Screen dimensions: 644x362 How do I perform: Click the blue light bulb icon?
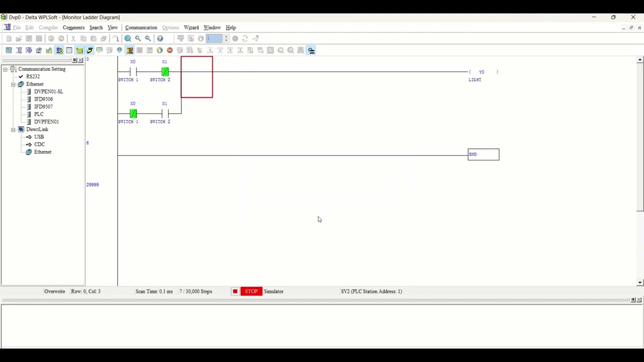(x=119, y=50)
